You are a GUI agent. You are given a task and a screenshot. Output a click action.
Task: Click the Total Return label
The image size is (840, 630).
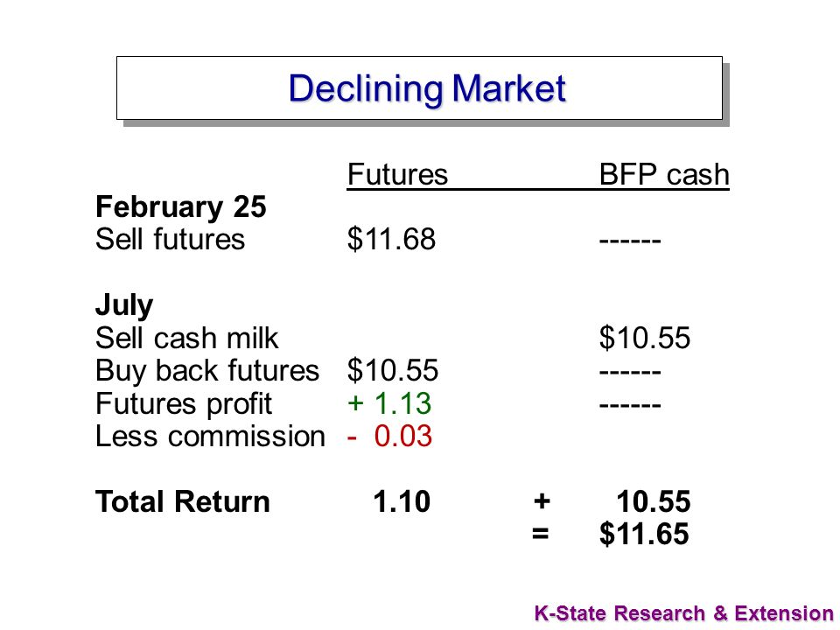click(x=183, y=502)
